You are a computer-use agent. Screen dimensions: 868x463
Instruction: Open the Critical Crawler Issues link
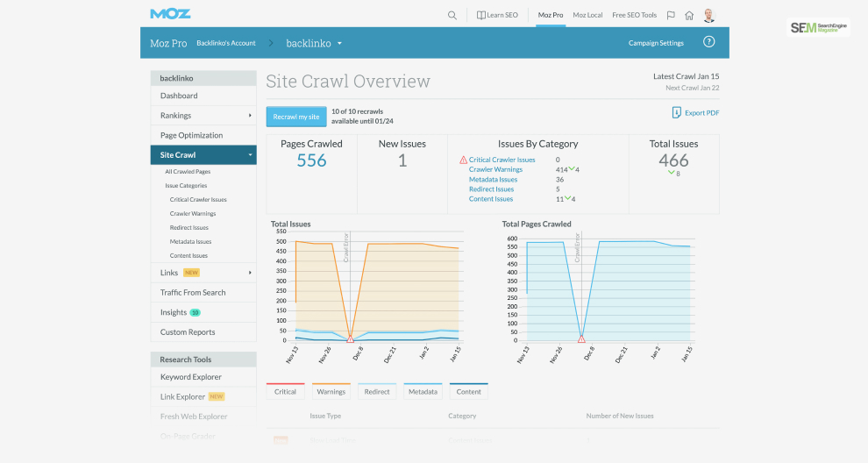(502, 160)
